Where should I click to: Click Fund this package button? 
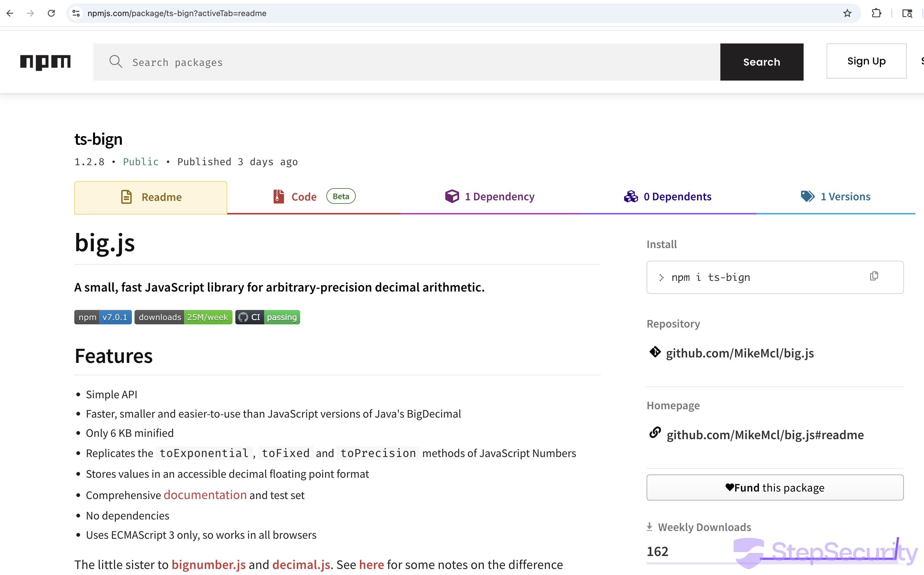click(x=775, y=488)
